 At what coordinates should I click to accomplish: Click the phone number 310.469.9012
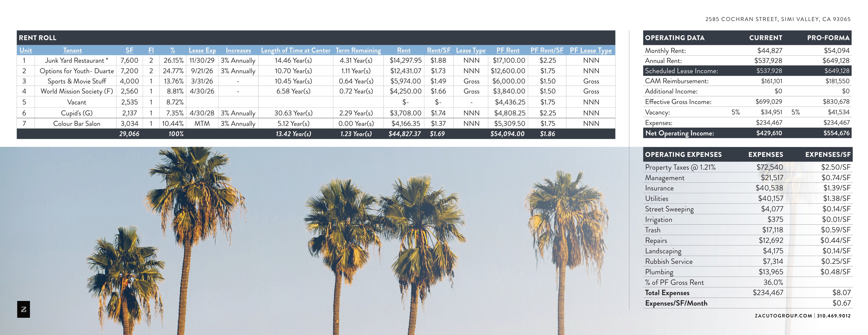833,315
